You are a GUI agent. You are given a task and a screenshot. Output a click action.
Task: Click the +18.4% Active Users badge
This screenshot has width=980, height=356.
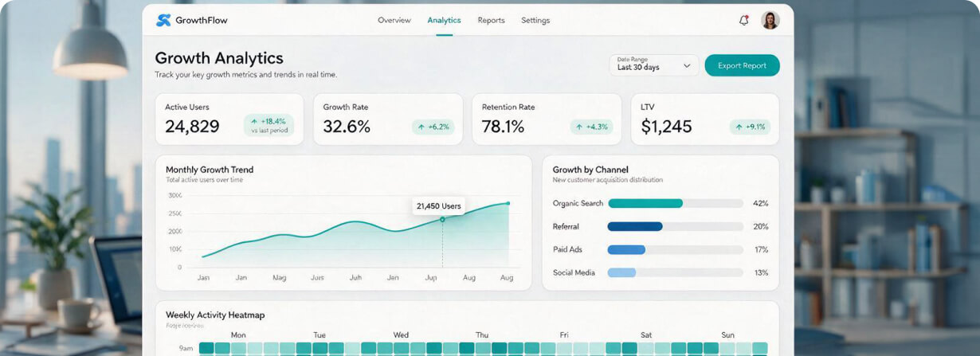tap(269, 125)
